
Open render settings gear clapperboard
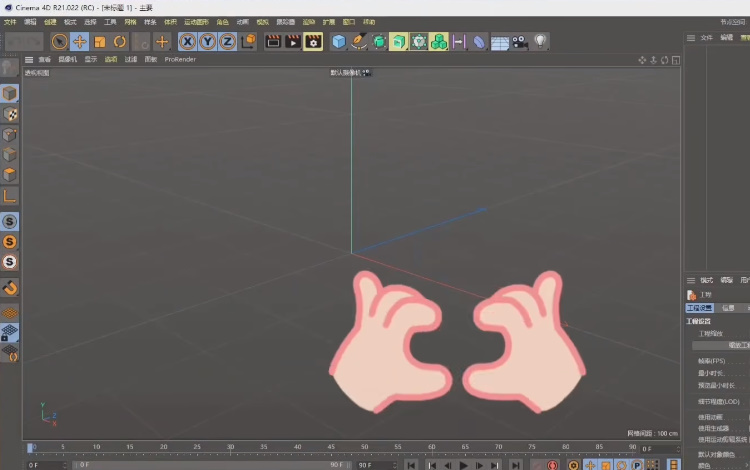point(313,42)
